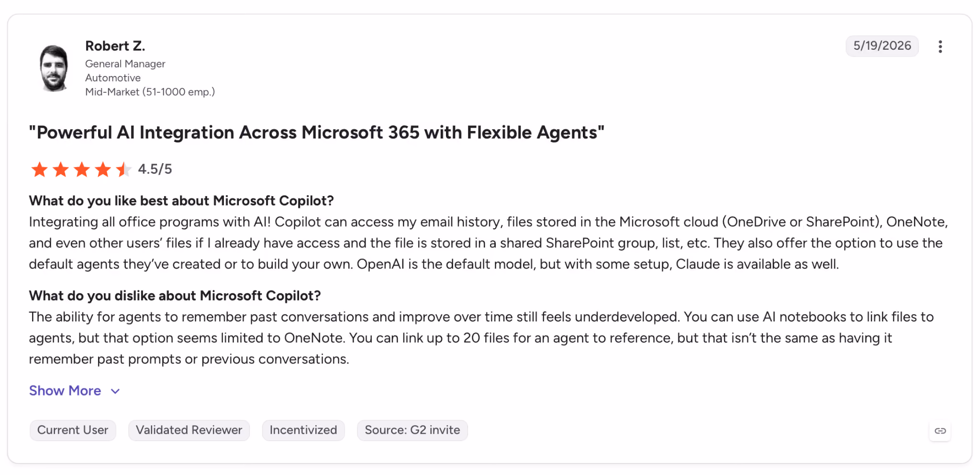
Task: Click the Source: G2 invite tag
Action: [412, 430]
